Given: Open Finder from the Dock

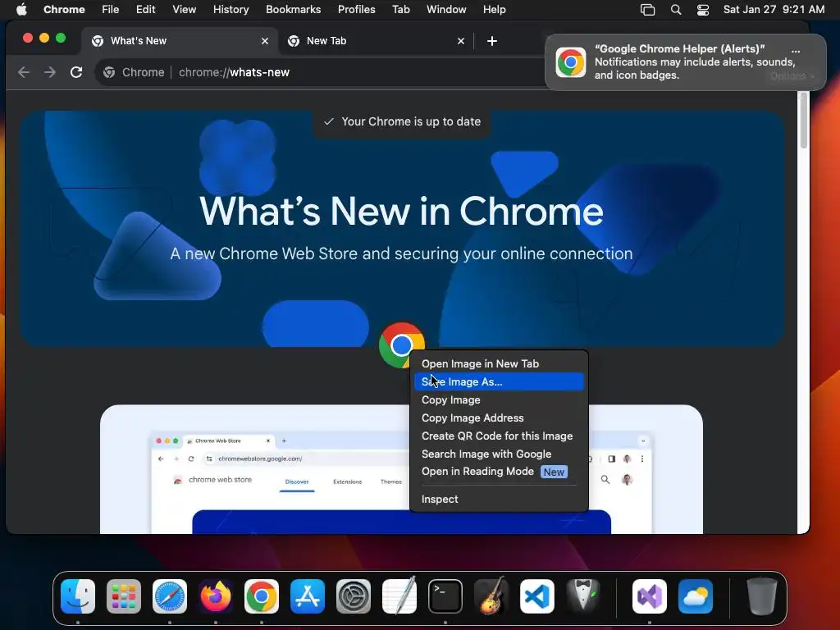Looking at the screenshot, I should [78, 596].
